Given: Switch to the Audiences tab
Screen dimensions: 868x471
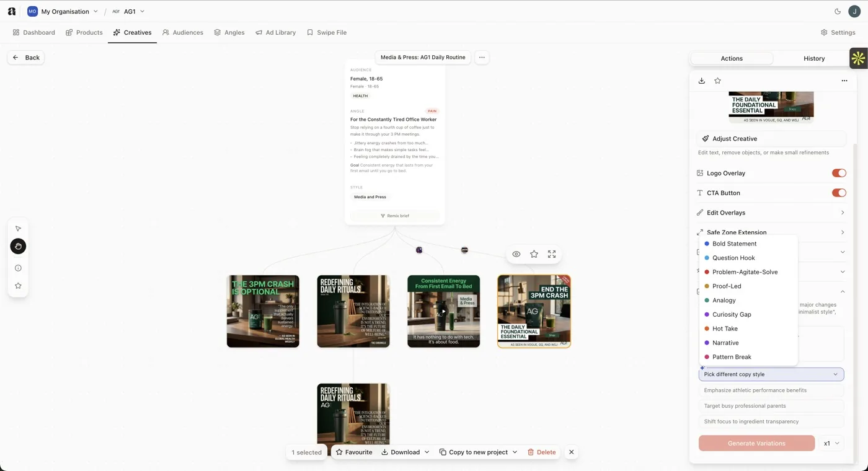Looking at the screenshot, I should click(x=183, y=32).
